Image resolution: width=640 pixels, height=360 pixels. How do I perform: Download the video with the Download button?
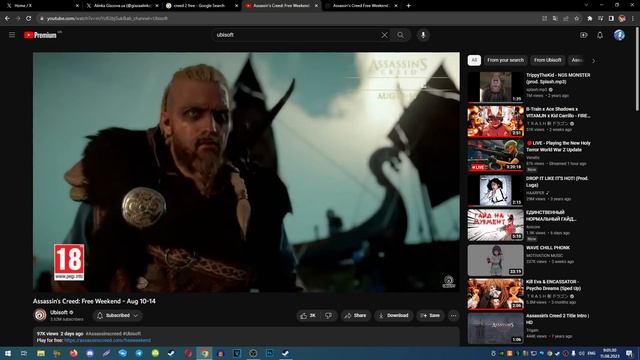coord(393,316)
